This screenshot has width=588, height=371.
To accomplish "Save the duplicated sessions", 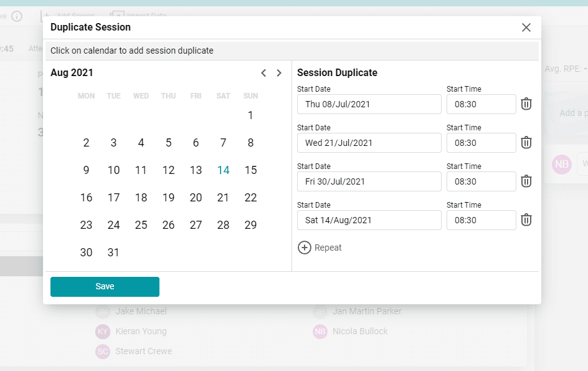I will (105, 286).
